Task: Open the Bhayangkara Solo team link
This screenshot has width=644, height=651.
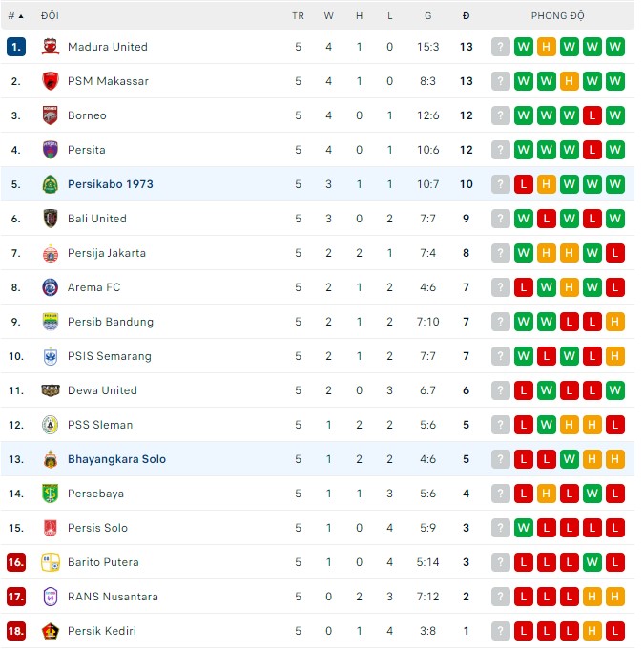Action: tap(116, 459)
